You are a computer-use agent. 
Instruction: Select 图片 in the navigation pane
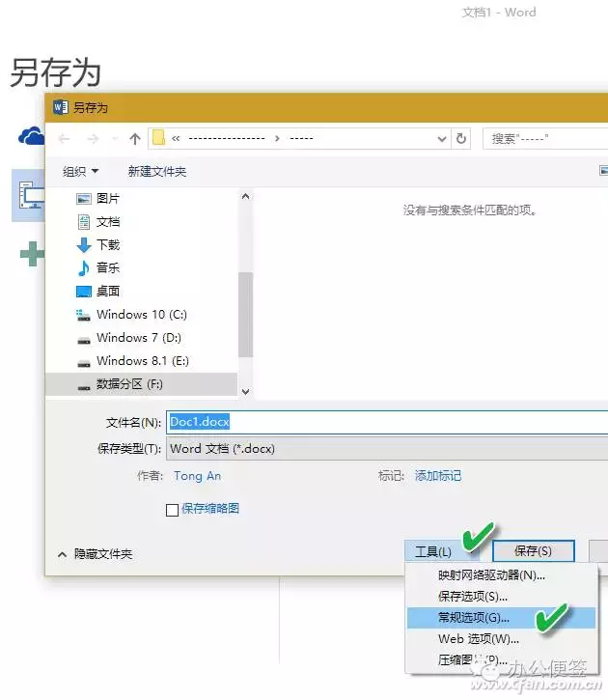tap(97, 198)
